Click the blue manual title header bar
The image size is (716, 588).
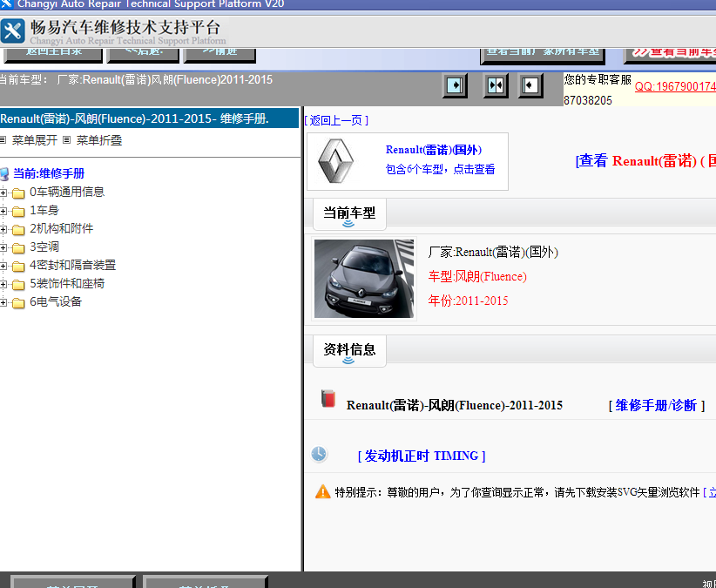pyautogui.click(x=149, y=118)
